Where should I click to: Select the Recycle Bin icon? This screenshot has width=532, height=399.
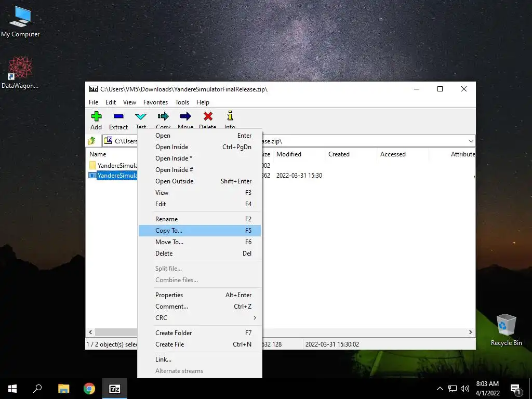pos(506,330)
